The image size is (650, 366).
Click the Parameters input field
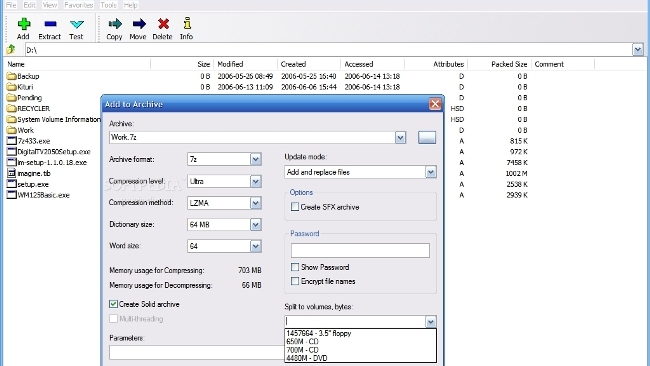pyautogui.click(x=196, y=352)
